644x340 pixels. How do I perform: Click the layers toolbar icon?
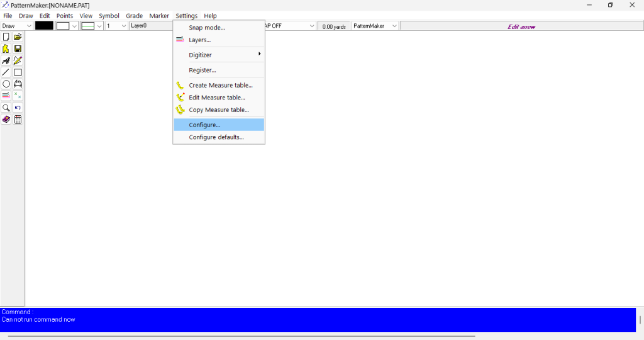6,96
